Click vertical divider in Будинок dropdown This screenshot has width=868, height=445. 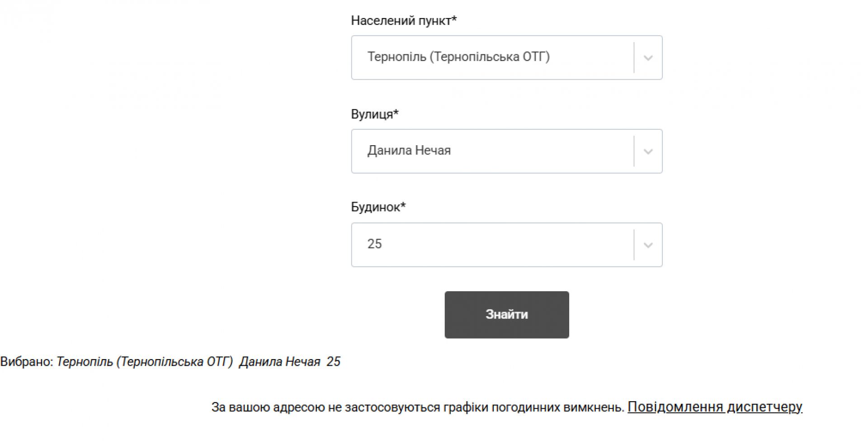(634, 245)
